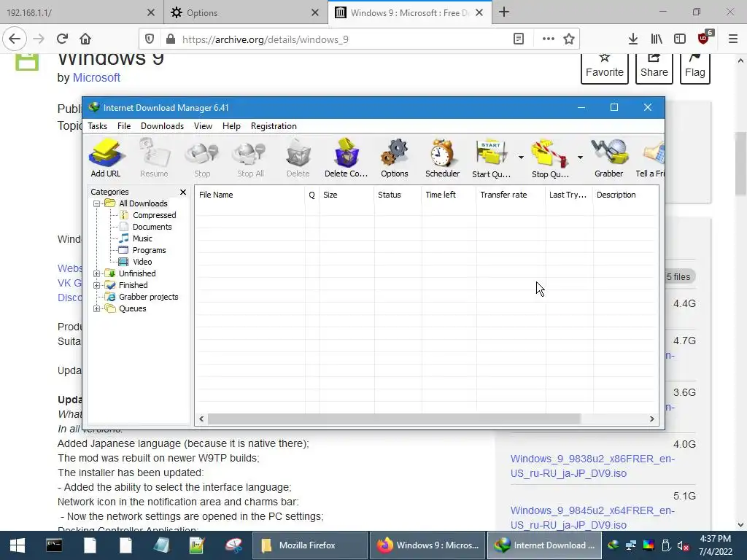Click the Stop All toolbar icon
This screenshot has height=560, width=747.
tap(251, 158)
